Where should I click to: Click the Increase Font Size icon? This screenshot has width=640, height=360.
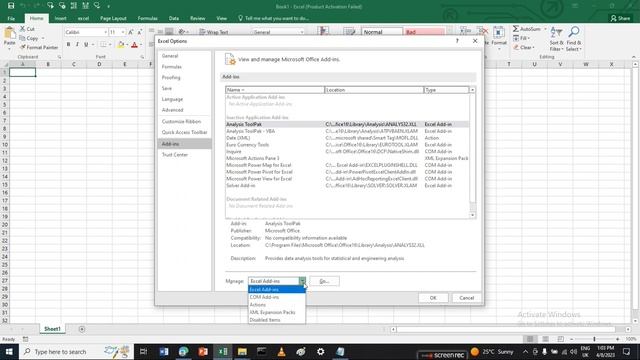click(131, 32)
